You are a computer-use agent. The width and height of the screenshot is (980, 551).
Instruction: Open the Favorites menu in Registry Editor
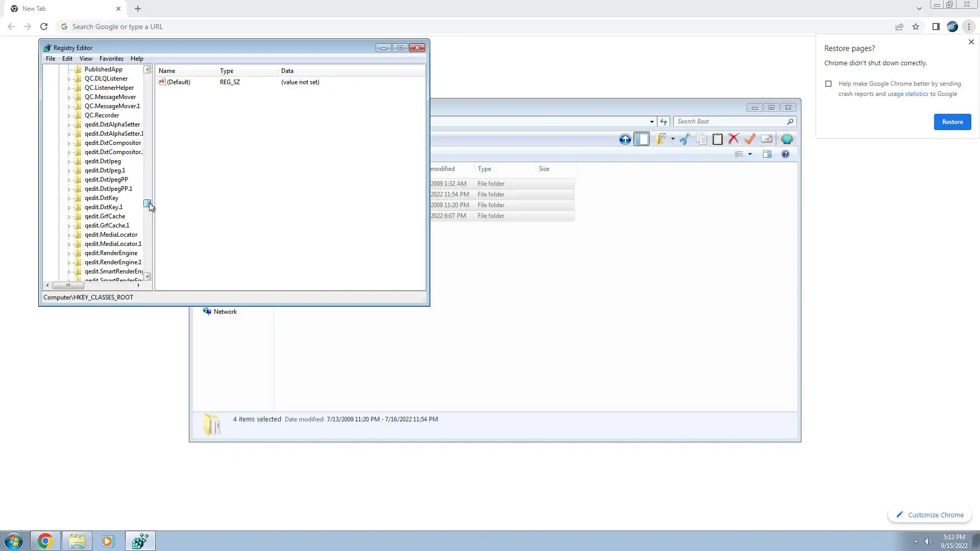[111, 59]
